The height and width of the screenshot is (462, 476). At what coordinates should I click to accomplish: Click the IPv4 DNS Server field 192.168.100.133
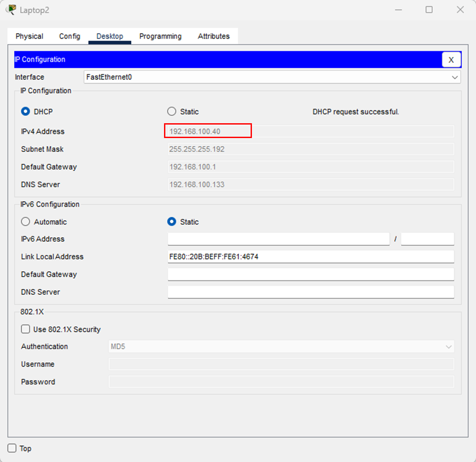pos(311,184)
